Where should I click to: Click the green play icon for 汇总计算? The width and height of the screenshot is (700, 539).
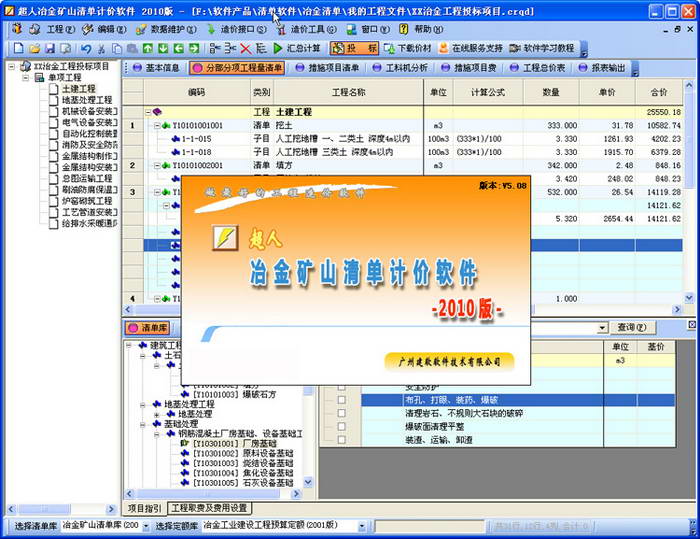278,48
